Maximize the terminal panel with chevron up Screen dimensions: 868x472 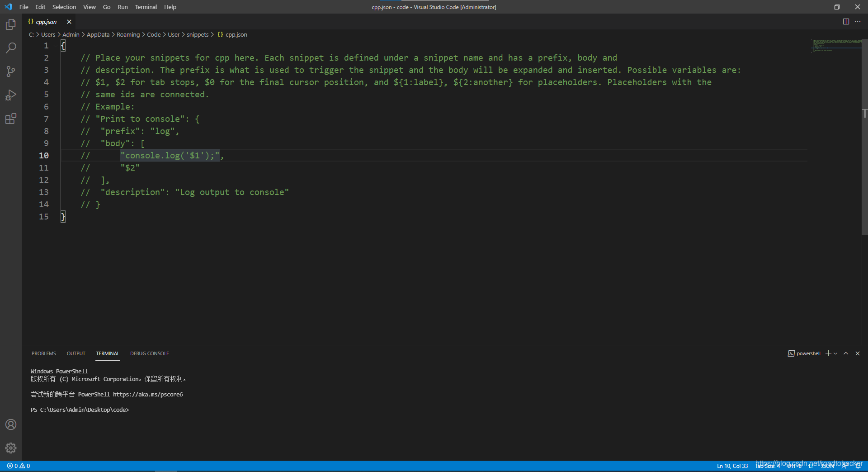846,353
